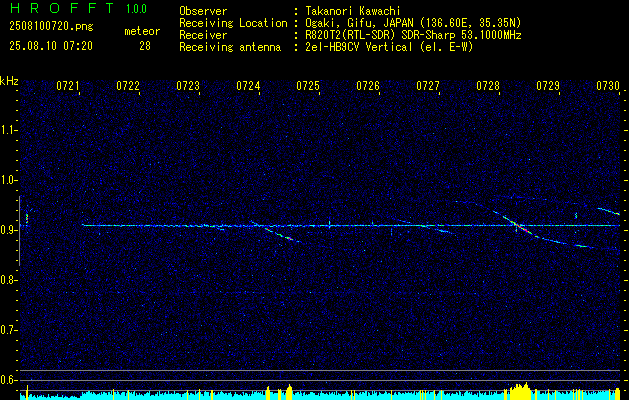Screen dimensions: 629x400
Task: Click the 0728 time marker
Action: (488, 85)
